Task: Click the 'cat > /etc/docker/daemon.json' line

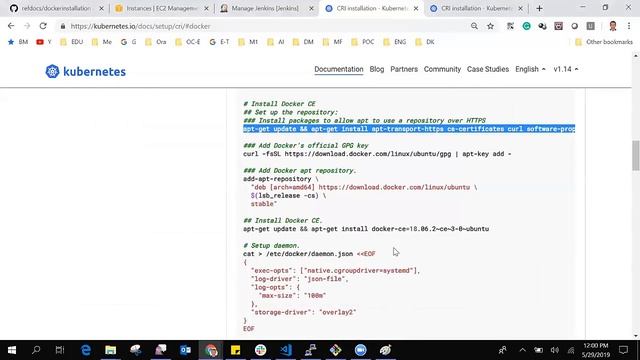Action: coord(309,254)
